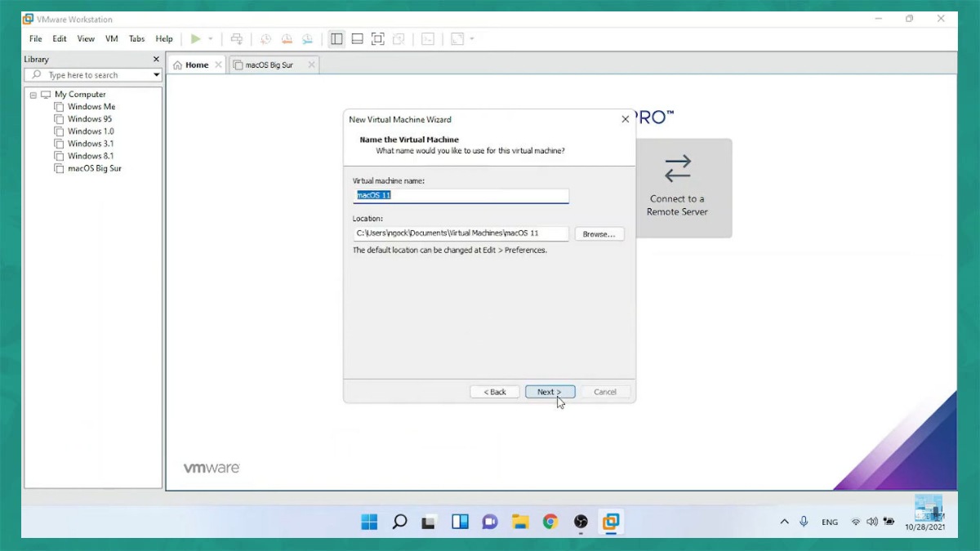Viewport: 980px width, 551px height.
Task: Open the File menu
Action: (36, 38)
